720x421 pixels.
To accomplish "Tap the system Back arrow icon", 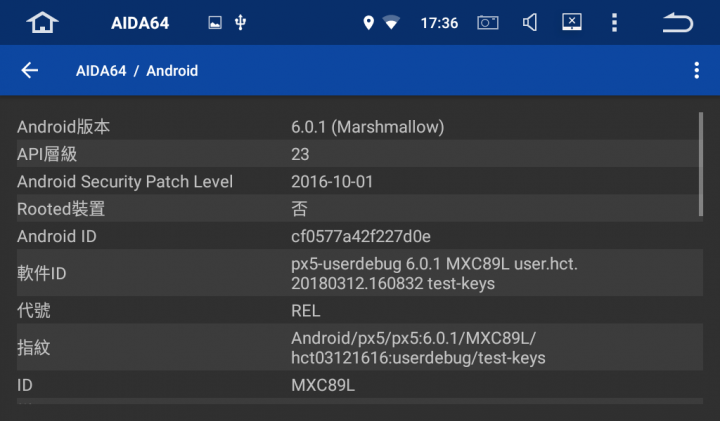I will 678,22.
